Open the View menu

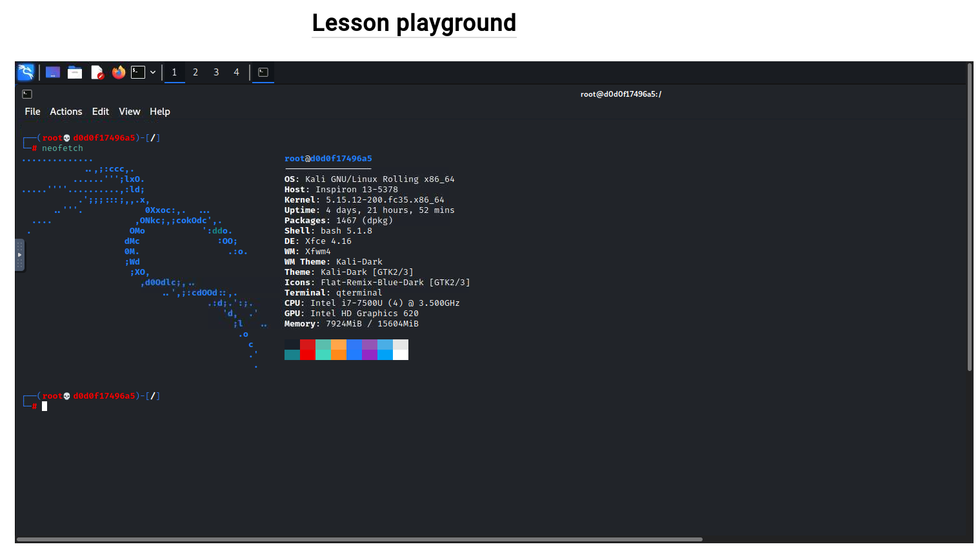pos(130,112)
